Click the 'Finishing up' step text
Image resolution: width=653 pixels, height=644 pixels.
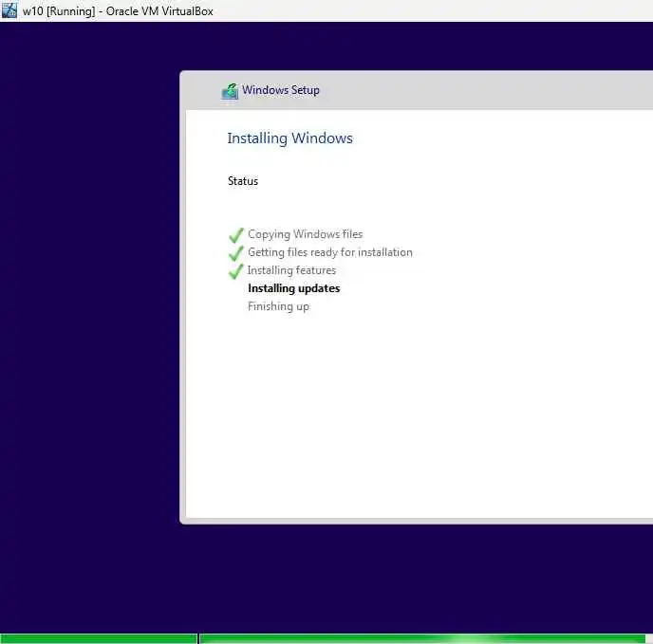279,306
